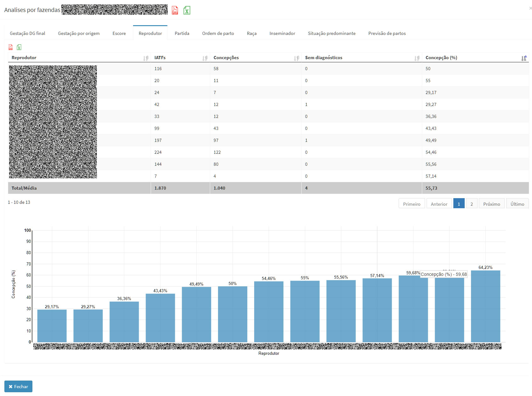The height and width of the screenshot is (396, 532).
Task: Click the chart bar labeled 57,14%
Action: (x=377, y=310)
